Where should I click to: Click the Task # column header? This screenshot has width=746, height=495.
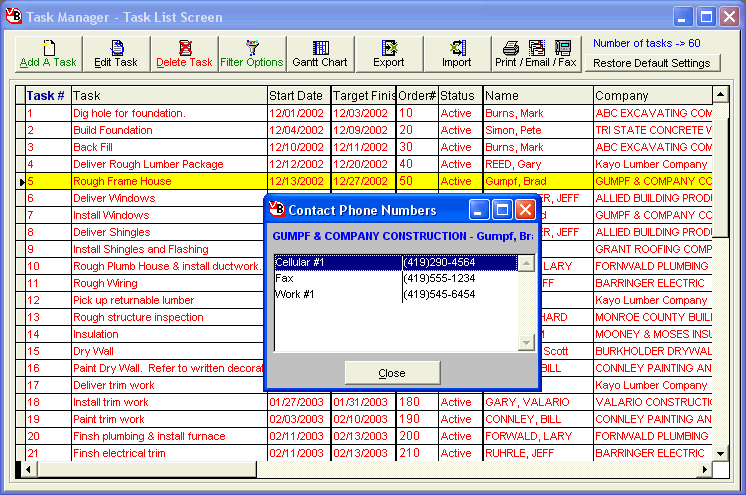click(46, 96)
